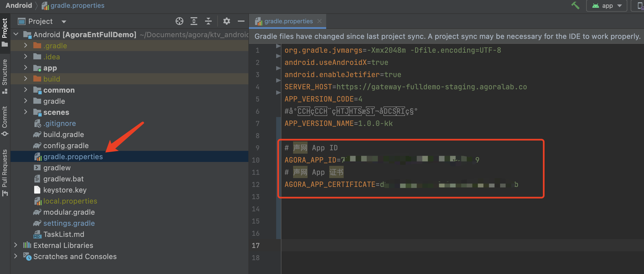Screen dimensions: 644x274
Task: Open the app run configuration dropdown
Action: tap(607, 6)
